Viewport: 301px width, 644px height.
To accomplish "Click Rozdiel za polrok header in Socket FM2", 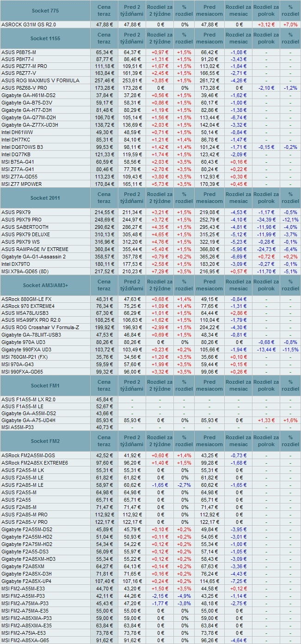I will tap(266, 441).
